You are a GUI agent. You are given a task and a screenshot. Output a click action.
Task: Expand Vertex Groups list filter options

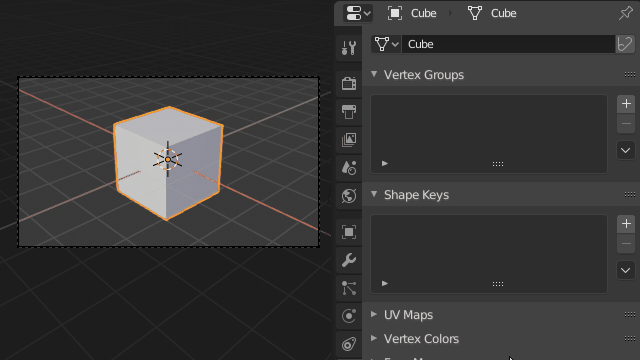(x=384, y=163)
